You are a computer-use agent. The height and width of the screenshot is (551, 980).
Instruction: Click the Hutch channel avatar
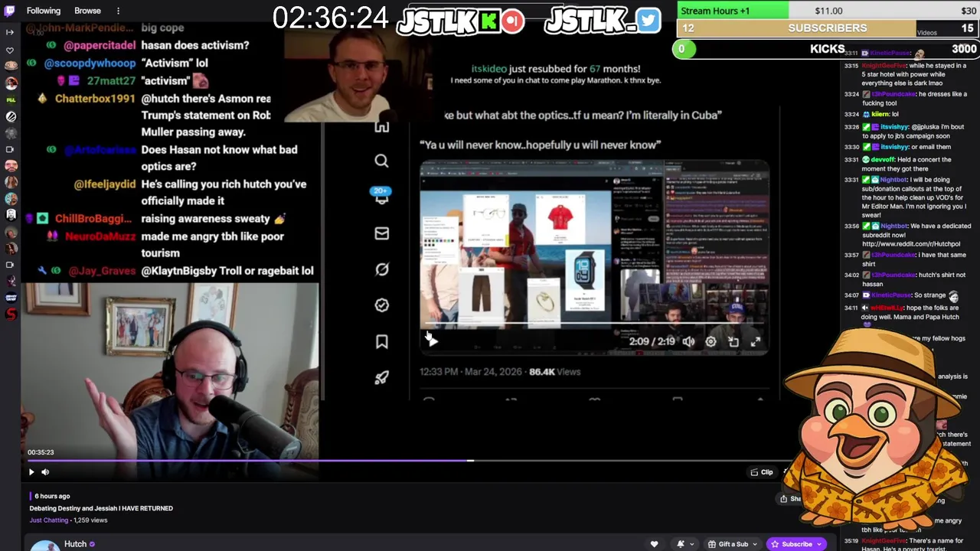[44, 545]
